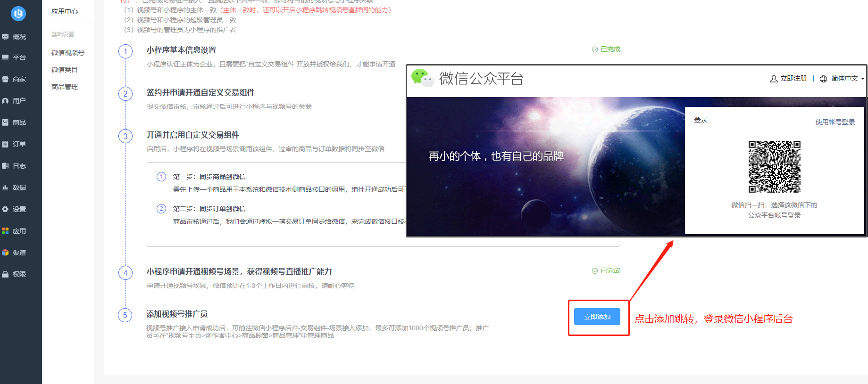The height and width of the screenshot is (384, 868).
Task: Click the 数据 bar chart icon
Action: click(5, 188)
